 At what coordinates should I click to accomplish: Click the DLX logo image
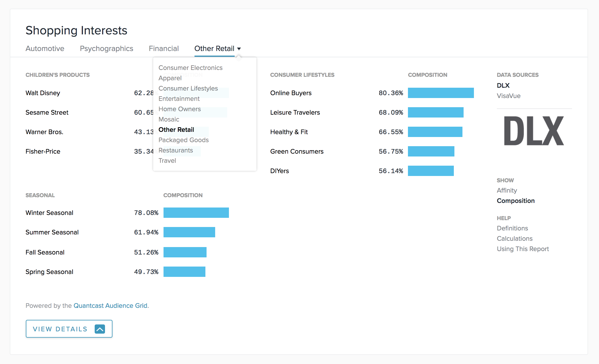tap(534, 130)
